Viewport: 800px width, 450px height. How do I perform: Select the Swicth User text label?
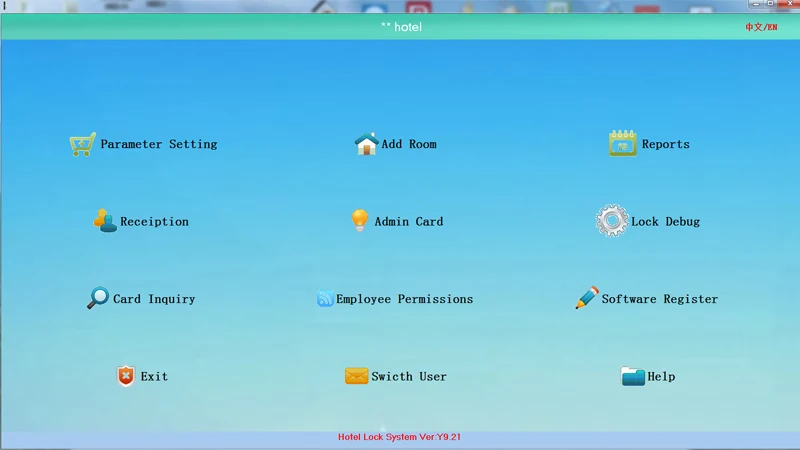(409, 377)
